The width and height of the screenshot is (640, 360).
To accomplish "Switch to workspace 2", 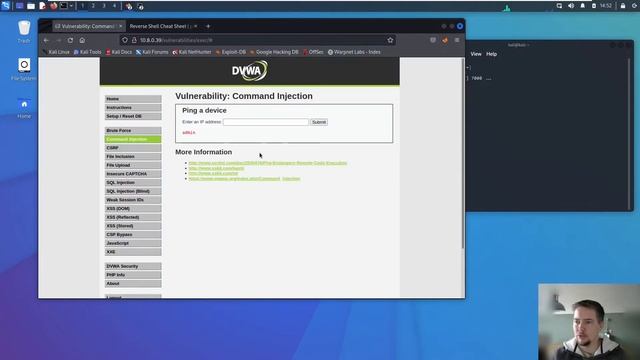I will coord(93,6).
